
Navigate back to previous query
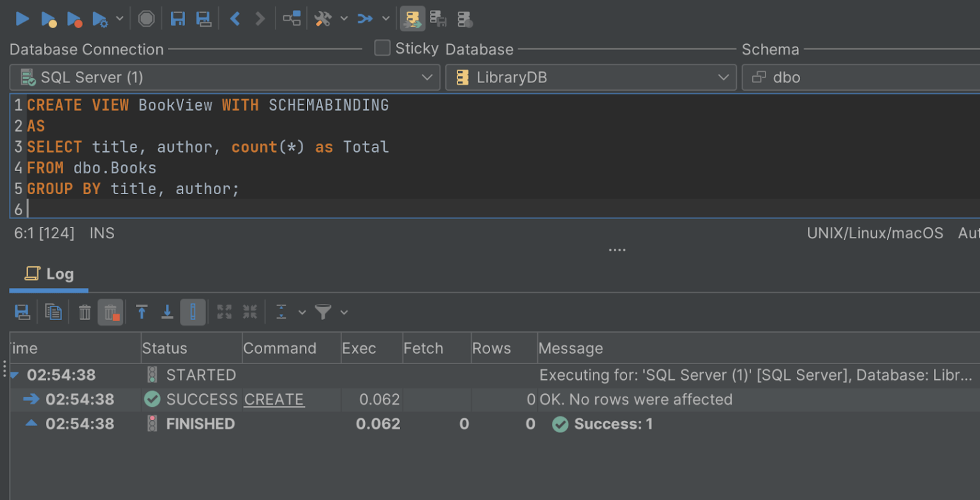pos(235,19)
